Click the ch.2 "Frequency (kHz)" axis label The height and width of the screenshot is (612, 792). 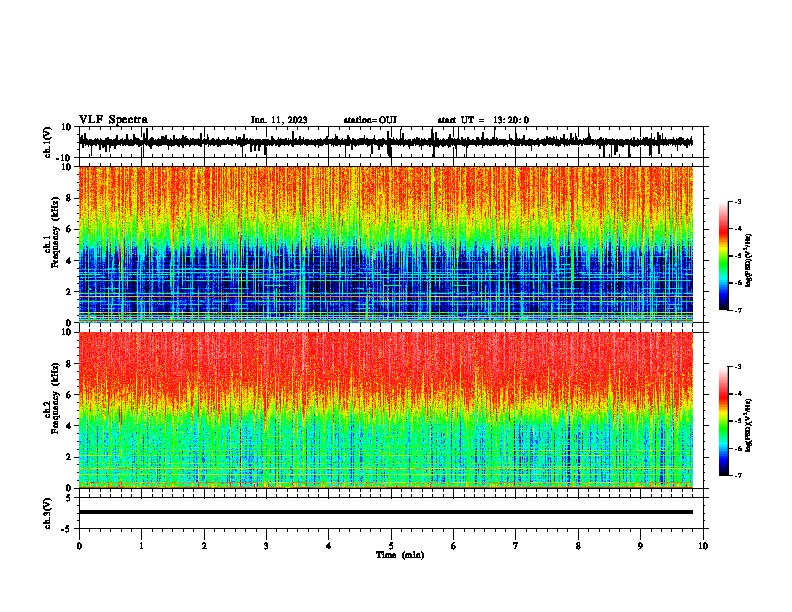coord(56,398)
